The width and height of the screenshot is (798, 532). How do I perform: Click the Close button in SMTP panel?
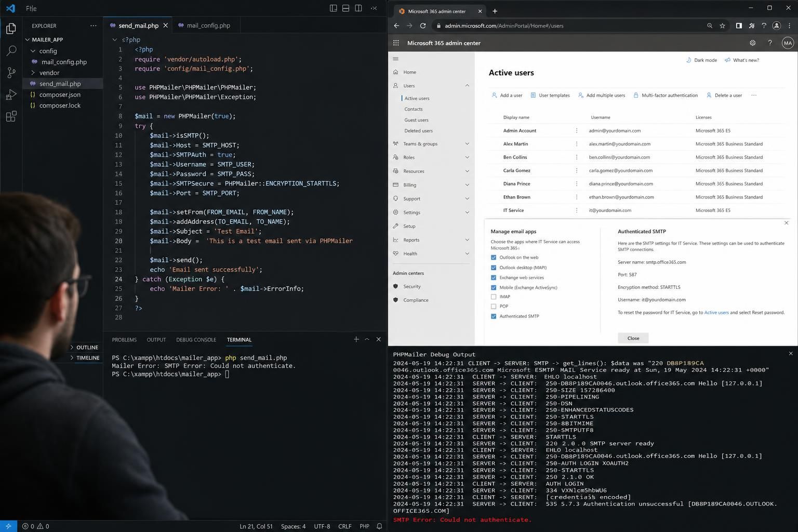(x=633, y=338)
